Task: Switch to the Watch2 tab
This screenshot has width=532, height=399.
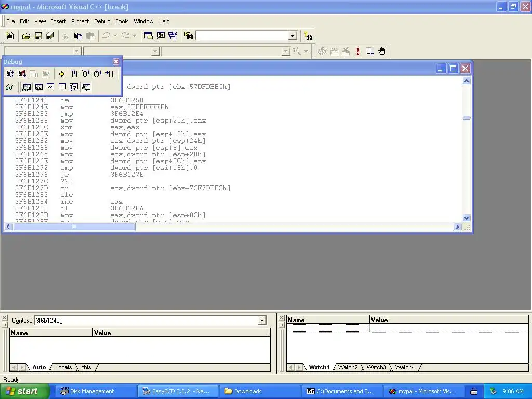Action: click(x=348, y=367)
